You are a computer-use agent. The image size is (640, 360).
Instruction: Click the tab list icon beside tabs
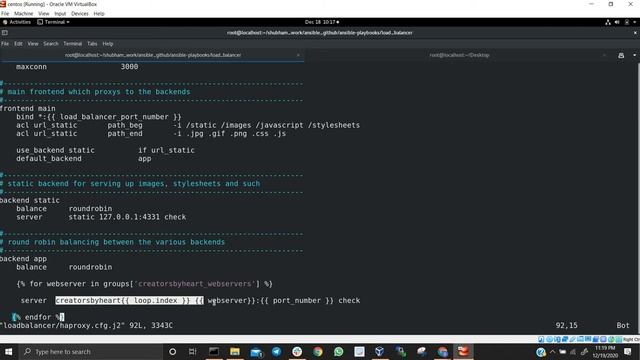(621, 55)
